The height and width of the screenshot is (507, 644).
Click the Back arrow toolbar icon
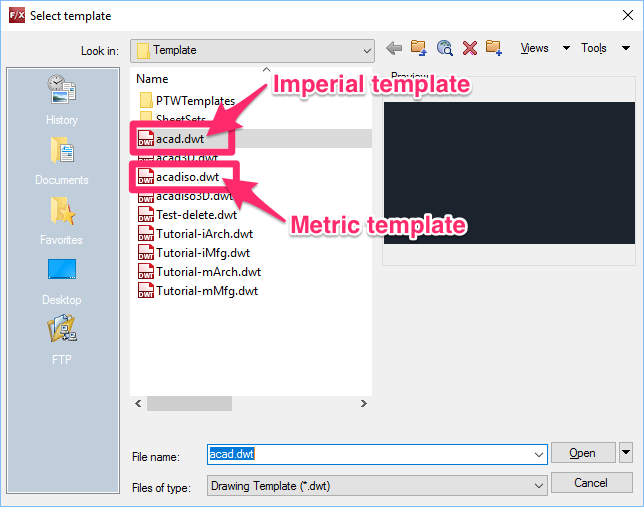click(x=394, y=48)
